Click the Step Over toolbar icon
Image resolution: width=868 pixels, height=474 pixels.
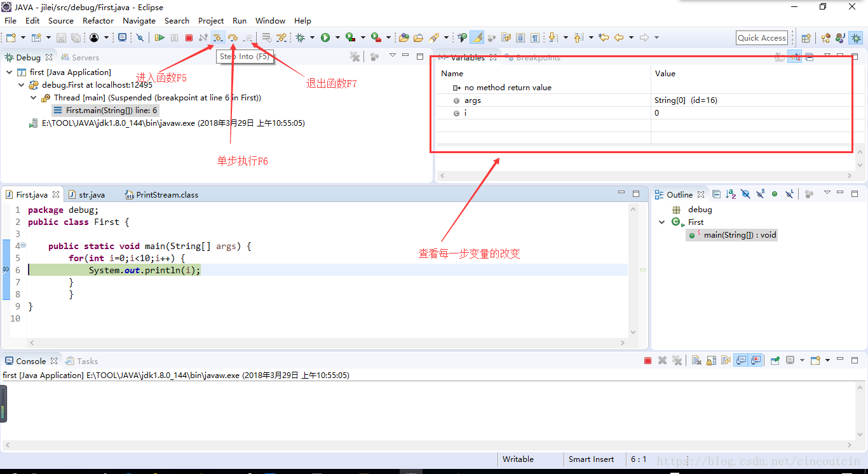tap(233, 38)
